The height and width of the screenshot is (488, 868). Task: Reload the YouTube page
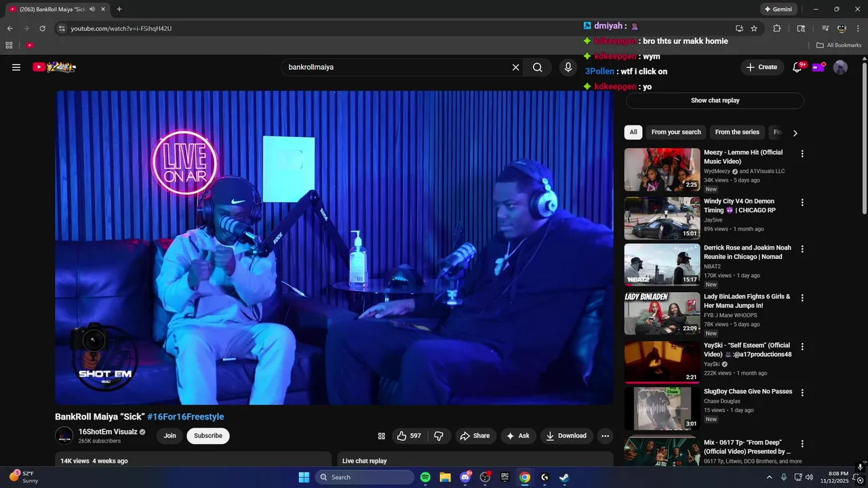(x=42, y=28)
